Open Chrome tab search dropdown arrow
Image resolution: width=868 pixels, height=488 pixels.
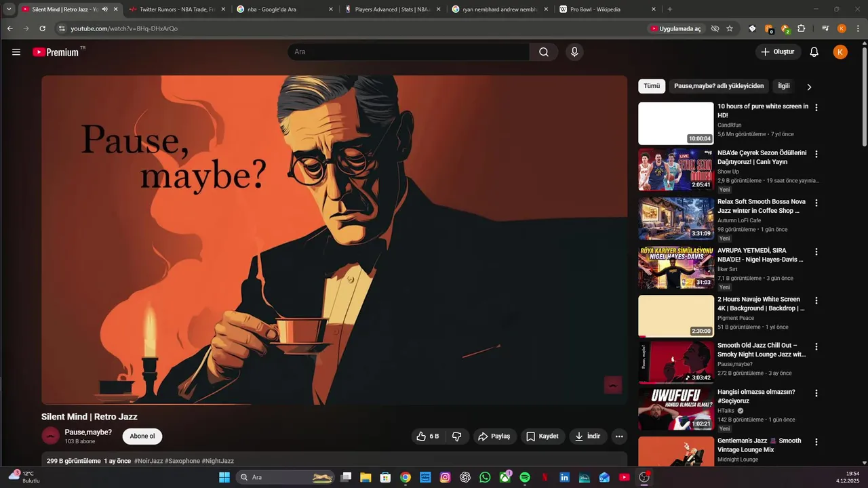pos(9,9)
